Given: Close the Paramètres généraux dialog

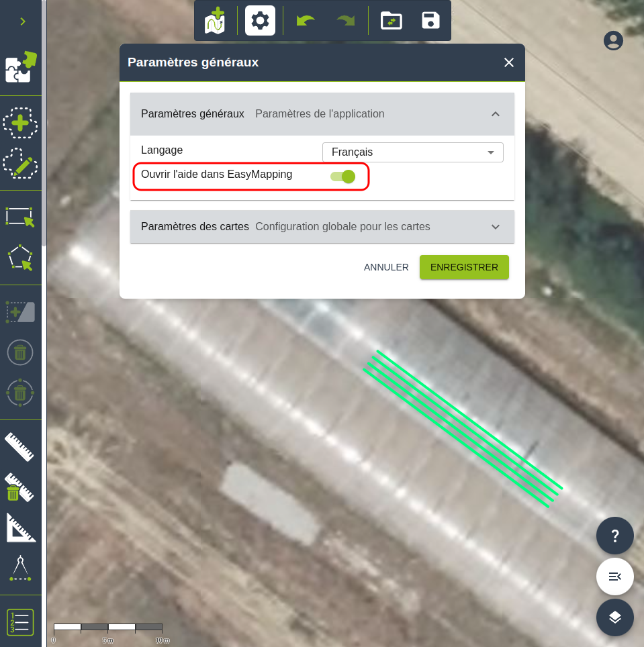Looking at the screenshot, I should (x=509, y=62).
